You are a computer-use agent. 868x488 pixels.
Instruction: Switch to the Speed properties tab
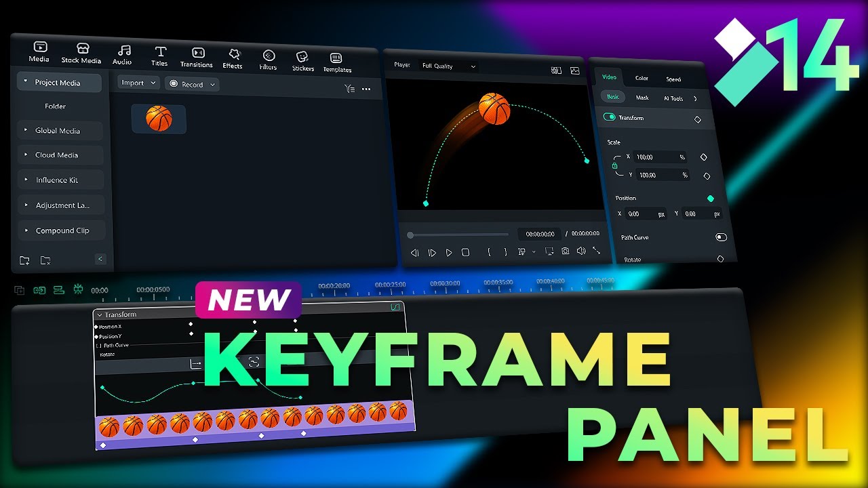pos(673,79)
